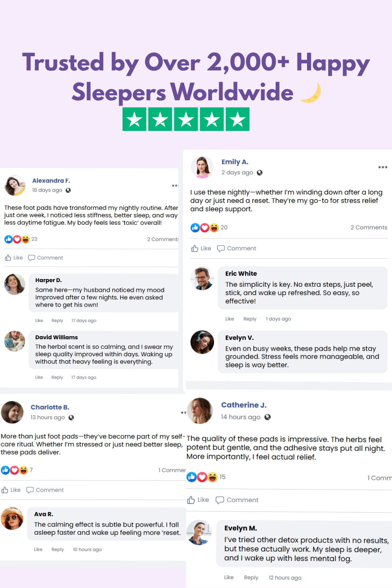Click the Comment bubble icon under Emily A.'s post
Image resolution: width=392 pixels, height=588 pixels.
(x=221, y=248)
